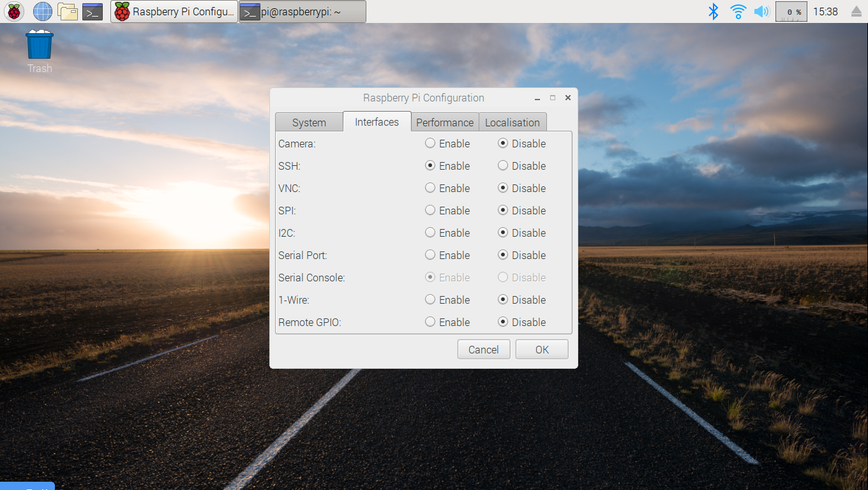Click the eject media icon
Screen dimensions: 868x490
(x=857, y=11)
